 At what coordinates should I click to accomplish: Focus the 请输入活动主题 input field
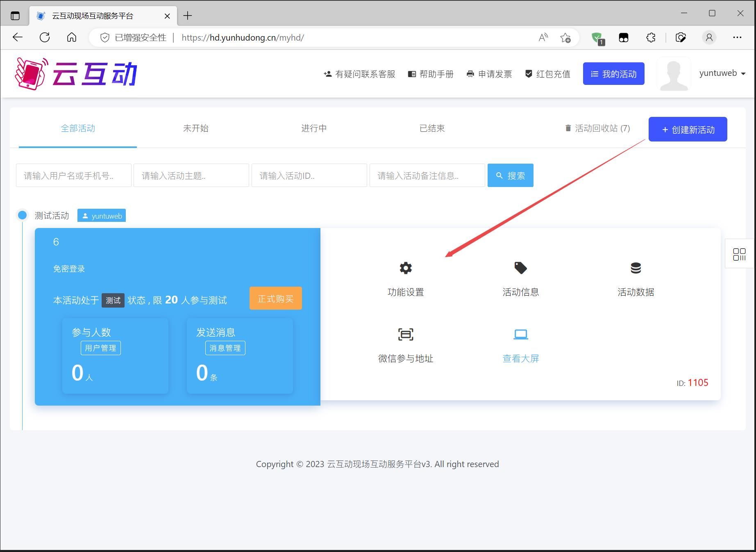tap(191, 176)
